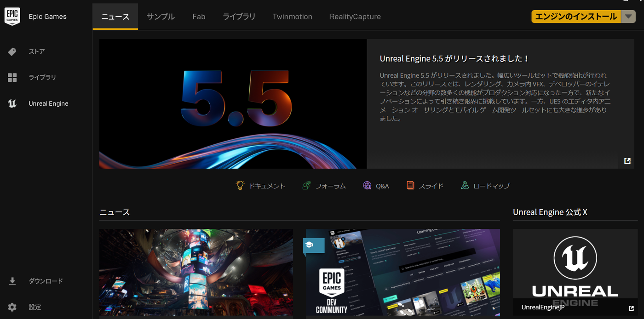Open the Epic Games Dev Community thumbnail
This screenshot has width=644, height=319.
coord(403,272)
